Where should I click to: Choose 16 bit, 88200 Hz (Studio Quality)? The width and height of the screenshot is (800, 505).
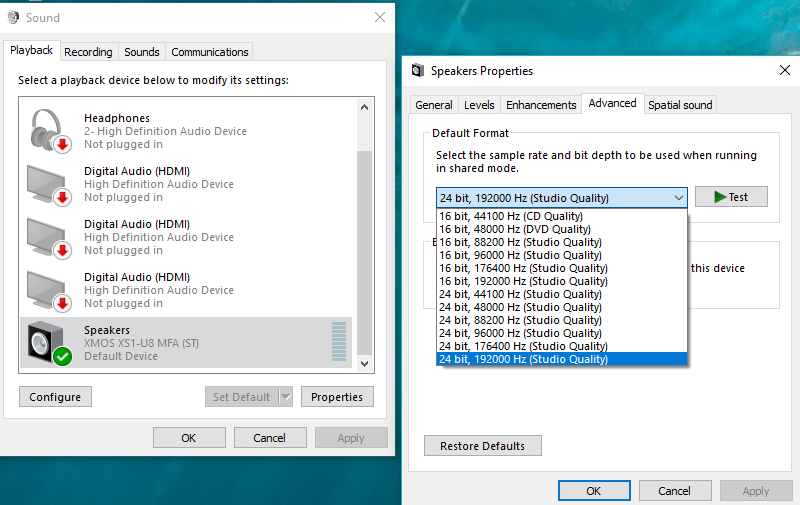coord(562,242)
